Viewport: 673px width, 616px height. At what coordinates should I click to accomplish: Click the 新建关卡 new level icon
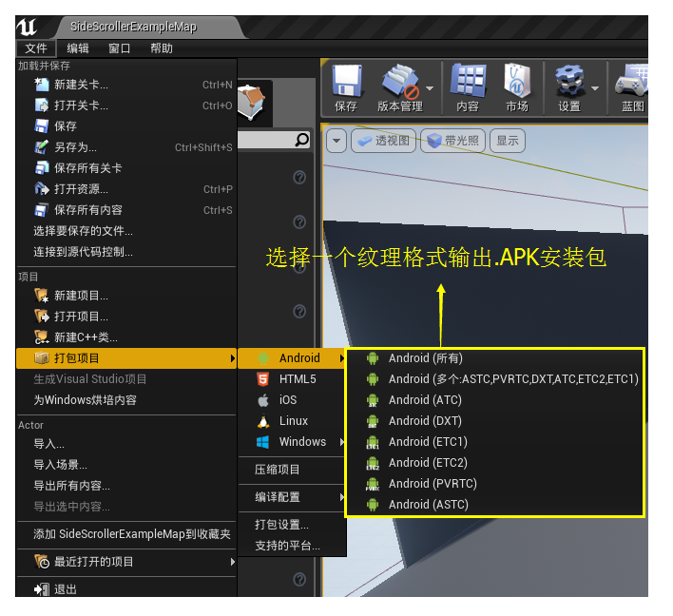(x=42, y=85)
